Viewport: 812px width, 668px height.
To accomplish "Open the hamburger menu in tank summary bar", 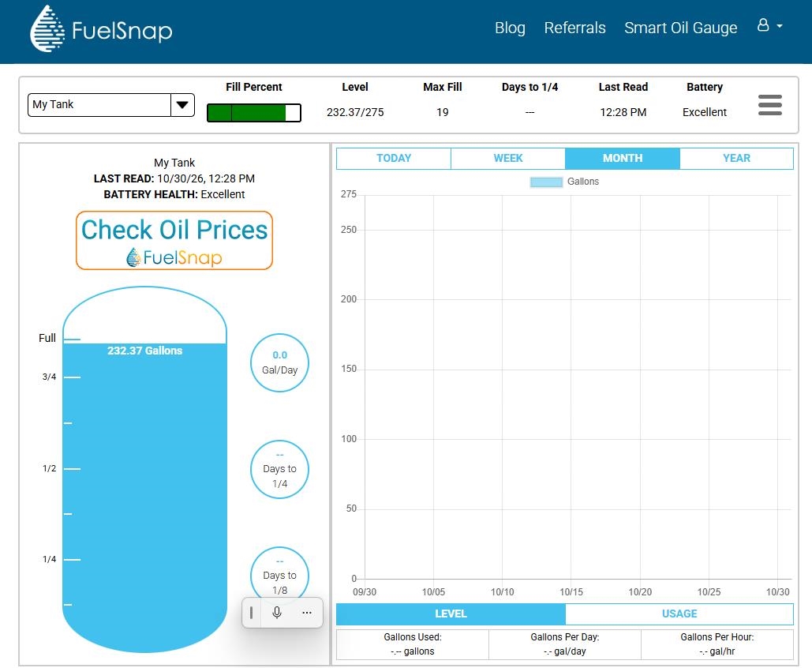I will pos(769,105).
